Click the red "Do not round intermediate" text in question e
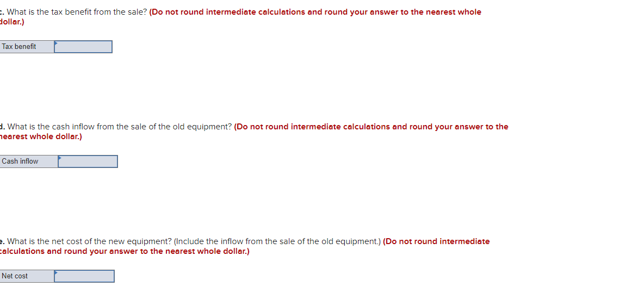Screen dimensions: 644x305 [x=436, y=241]
